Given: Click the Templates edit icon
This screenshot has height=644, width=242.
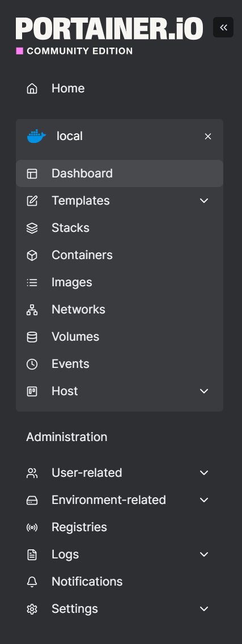Looking at the screenshot, I should [x=32, y=201].
